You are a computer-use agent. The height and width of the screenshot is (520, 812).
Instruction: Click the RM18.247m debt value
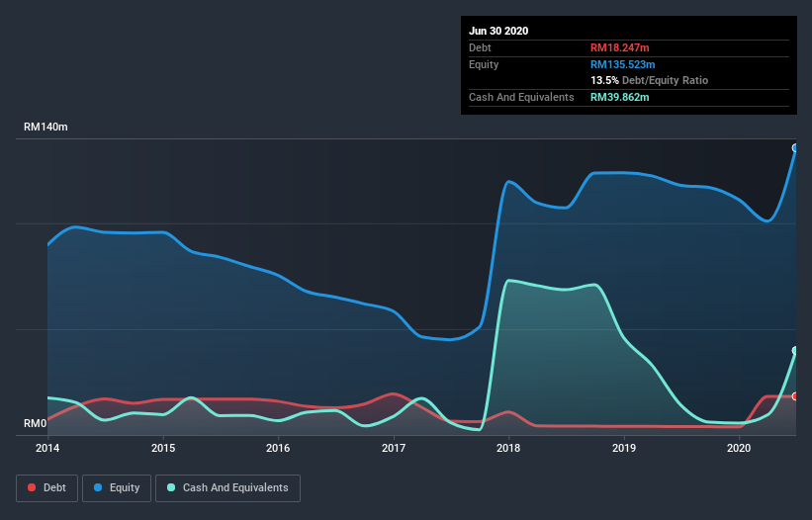pos(620,47)
